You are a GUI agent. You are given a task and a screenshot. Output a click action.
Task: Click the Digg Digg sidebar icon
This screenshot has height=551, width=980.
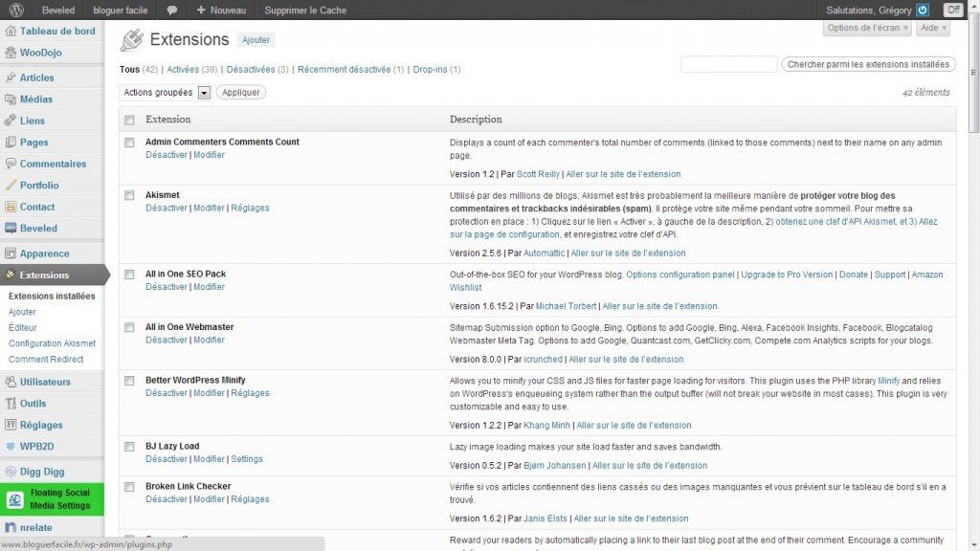click(x=11, y=472)
